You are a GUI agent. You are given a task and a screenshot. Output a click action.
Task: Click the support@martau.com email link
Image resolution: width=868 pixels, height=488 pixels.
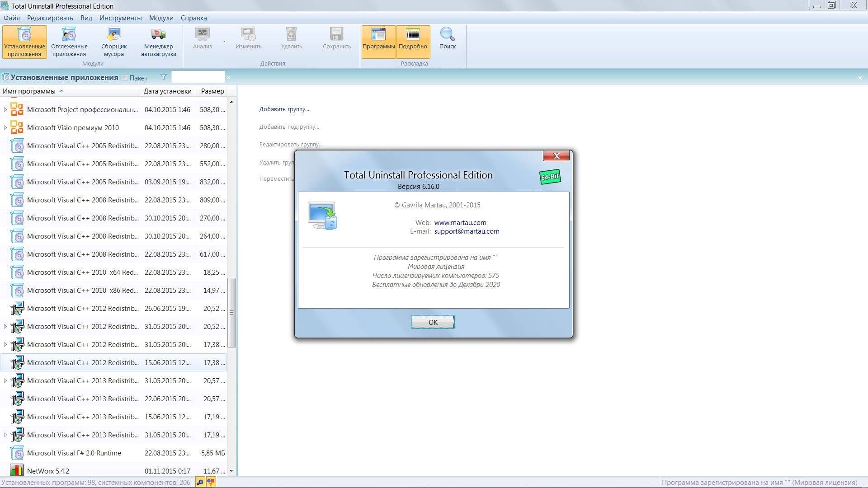click(x=467, y=231)
